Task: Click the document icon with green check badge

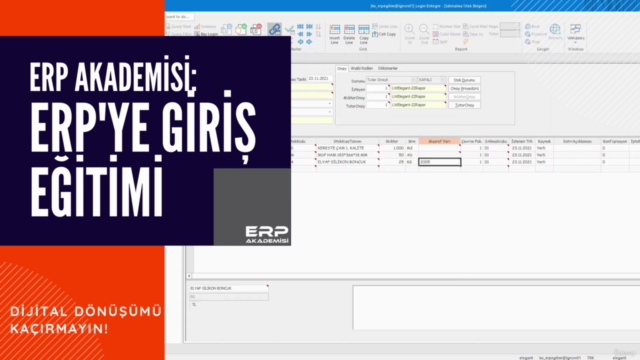Action: coord(241,29)
